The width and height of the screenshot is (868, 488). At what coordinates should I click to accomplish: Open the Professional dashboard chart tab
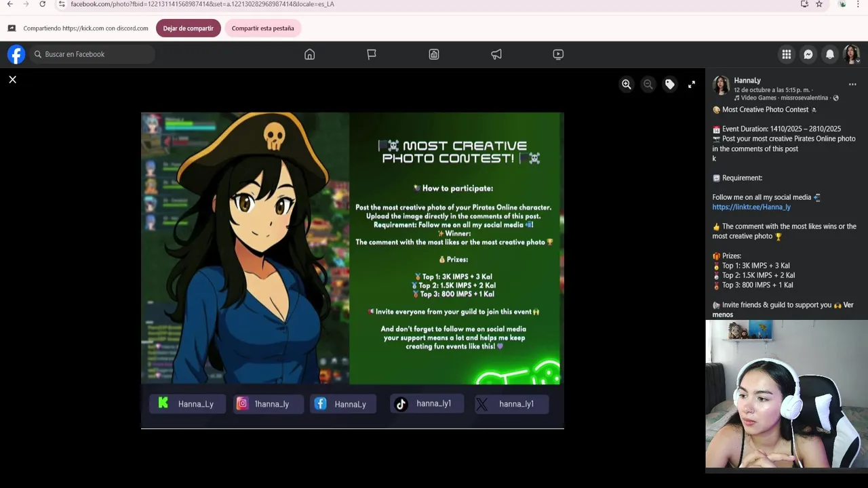[x=434, y=54]
